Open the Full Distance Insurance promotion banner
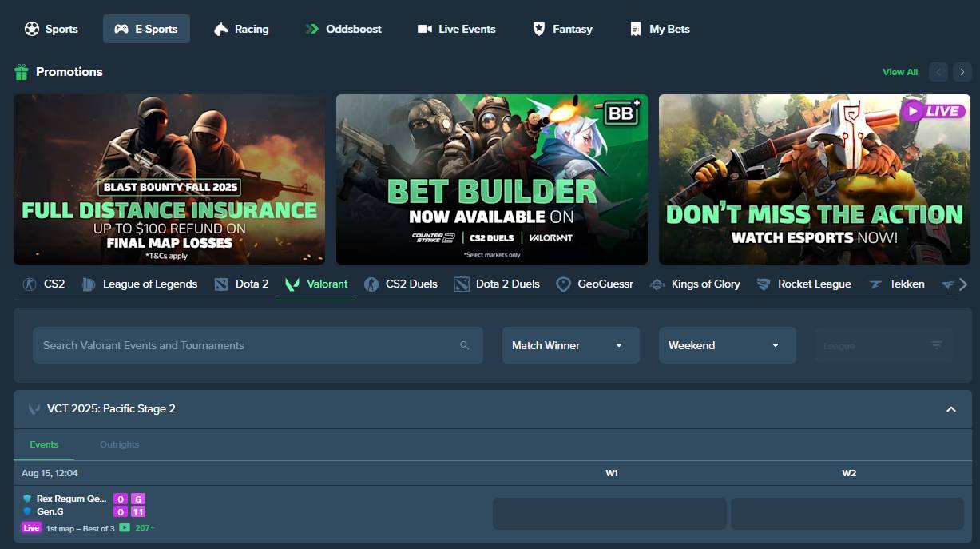This screenshot has width=980, height=549. tap(169, 179)
